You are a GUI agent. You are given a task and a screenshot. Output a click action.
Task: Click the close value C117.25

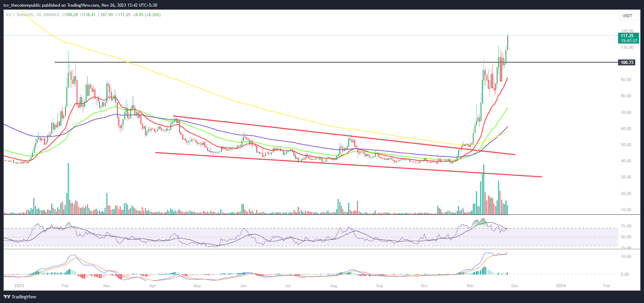[123, 15]
